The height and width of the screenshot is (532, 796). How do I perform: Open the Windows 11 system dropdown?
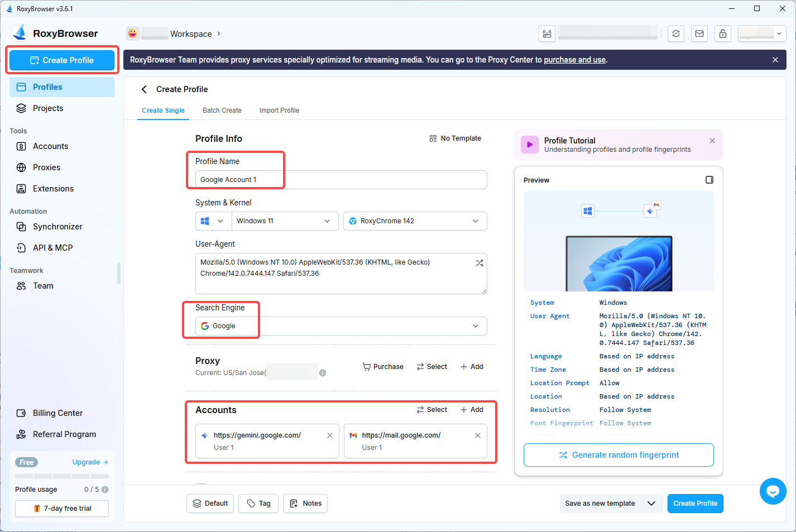click(x=285, y=221)
